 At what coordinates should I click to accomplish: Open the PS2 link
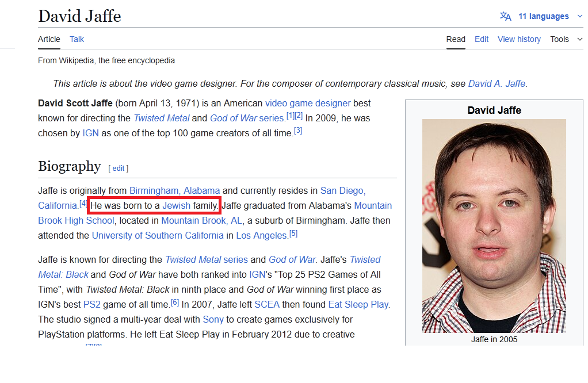click(x=92, y=304)
